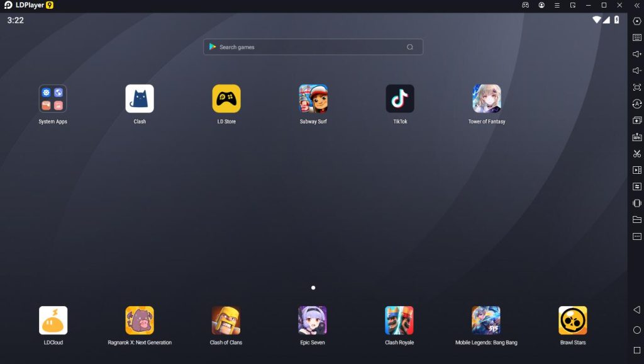
Task: Shake the virtual device
Action: [x=636, y=203]
